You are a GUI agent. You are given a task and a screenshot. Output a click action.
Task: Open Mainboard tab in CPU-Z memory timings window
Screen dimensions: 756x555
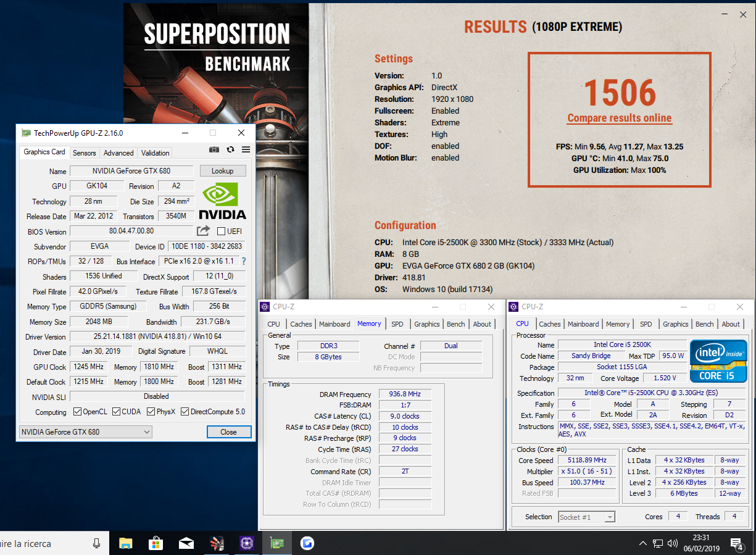335,324
